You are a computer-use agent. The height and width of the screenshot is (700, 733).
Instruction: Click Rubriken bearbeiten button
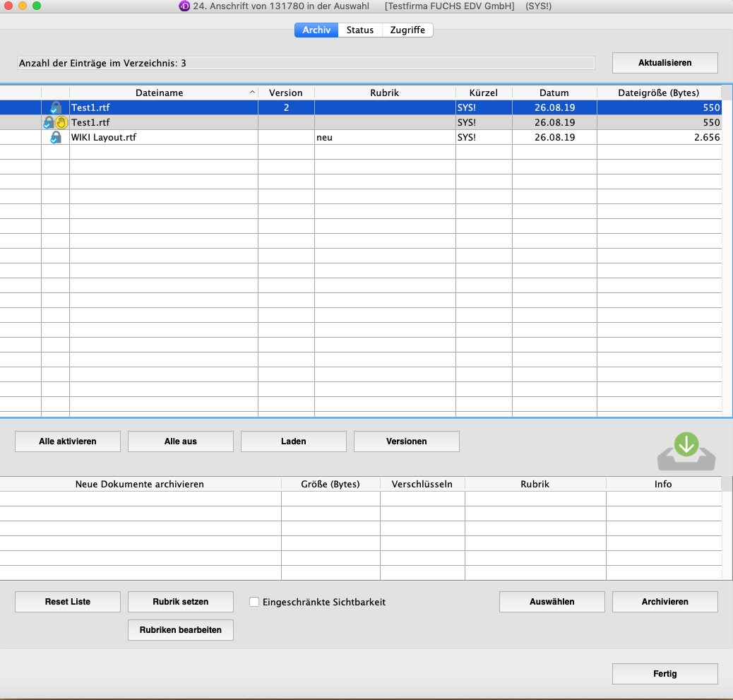pyautogui.click(x=180, y=630)
